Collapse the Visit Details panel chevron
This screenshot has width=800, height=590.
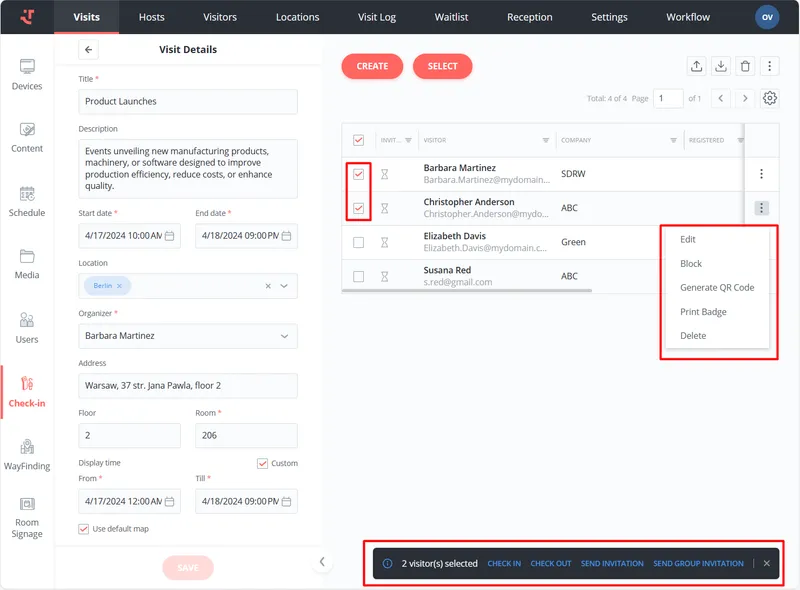[x=322, y=562]
